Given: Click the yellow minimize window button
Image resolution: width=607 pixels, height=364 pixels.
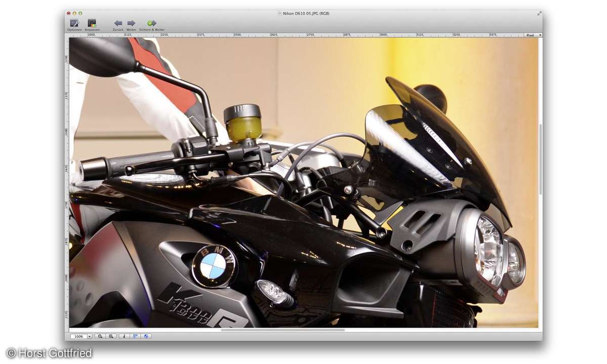Looking at the screenshot, I should (74, 13).
